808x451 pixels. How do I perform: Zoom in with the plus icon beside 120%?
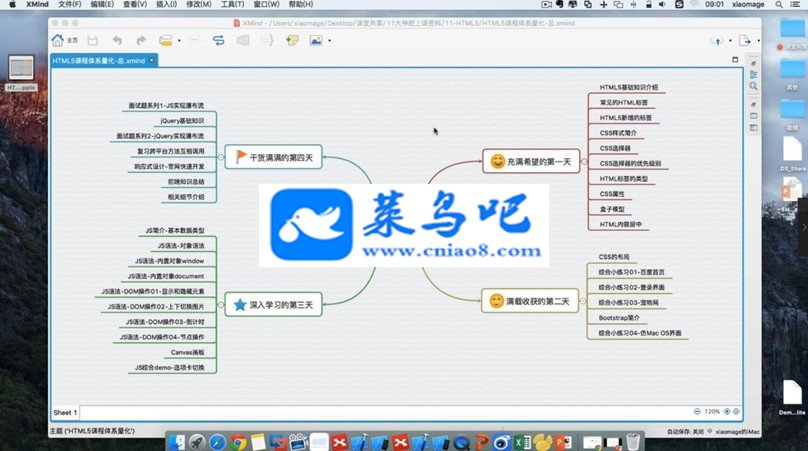point(727,411)
